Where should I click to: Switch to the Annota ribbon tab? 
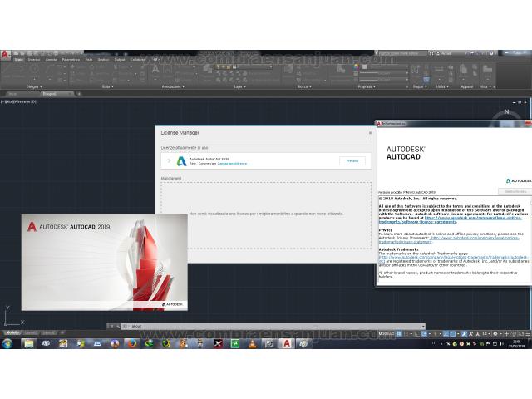52,60
